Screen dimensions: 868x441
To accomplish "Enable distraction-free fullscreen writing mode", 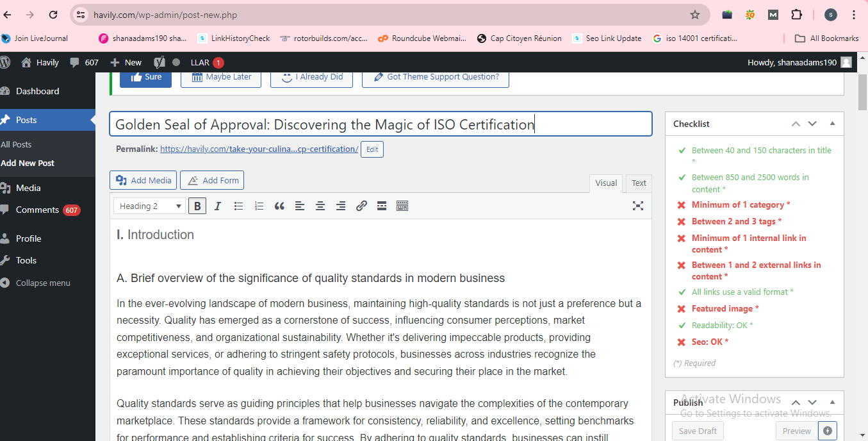I will [638, 206].
